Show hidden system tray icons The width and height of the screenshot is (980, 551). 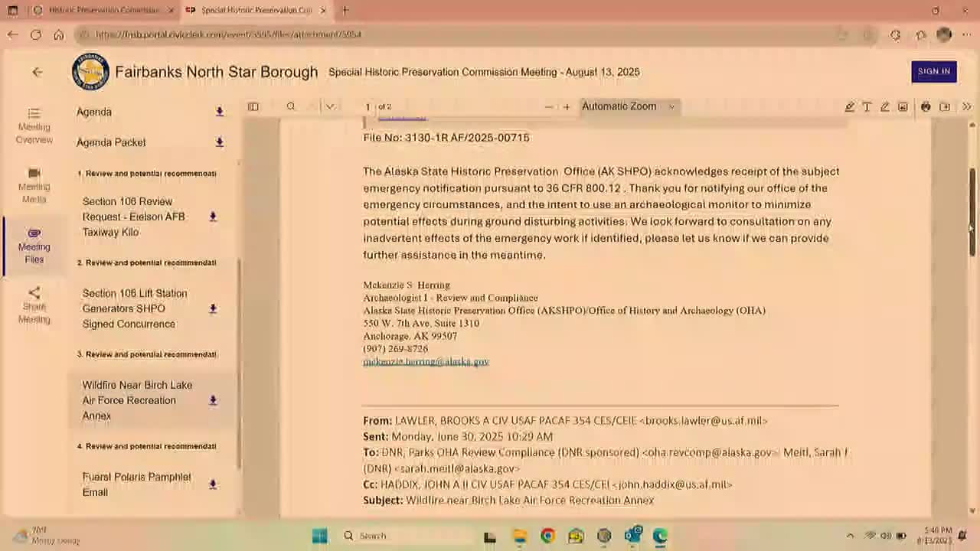[x=850, y=536]
